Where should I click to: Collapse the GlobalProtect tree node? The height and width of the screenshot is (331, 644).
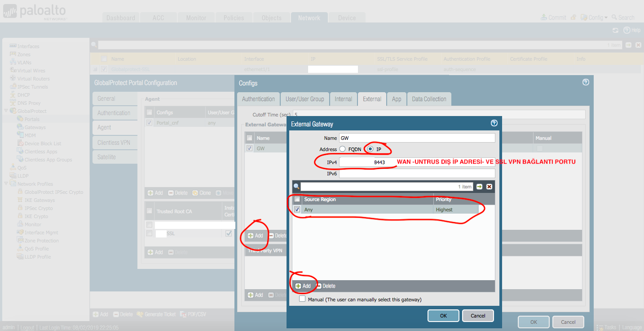coord(6,111)
